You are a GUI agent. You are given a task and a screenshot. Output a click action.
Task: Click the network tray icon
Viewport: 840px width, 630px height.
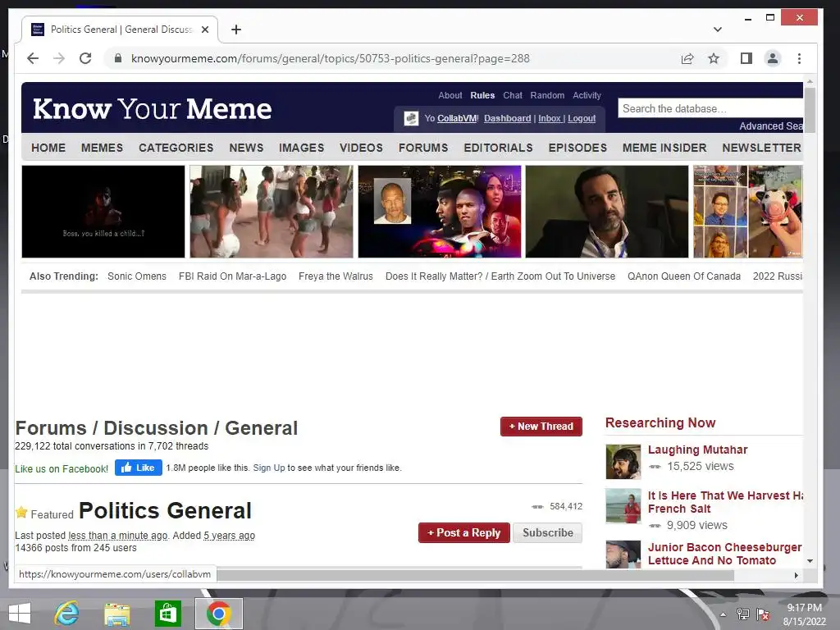coord(743,614)
